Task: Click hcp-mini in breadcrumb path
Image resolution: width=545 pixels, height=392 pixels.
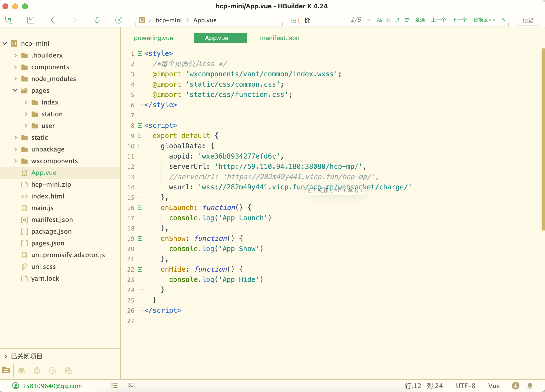Action: coord(169,20)
